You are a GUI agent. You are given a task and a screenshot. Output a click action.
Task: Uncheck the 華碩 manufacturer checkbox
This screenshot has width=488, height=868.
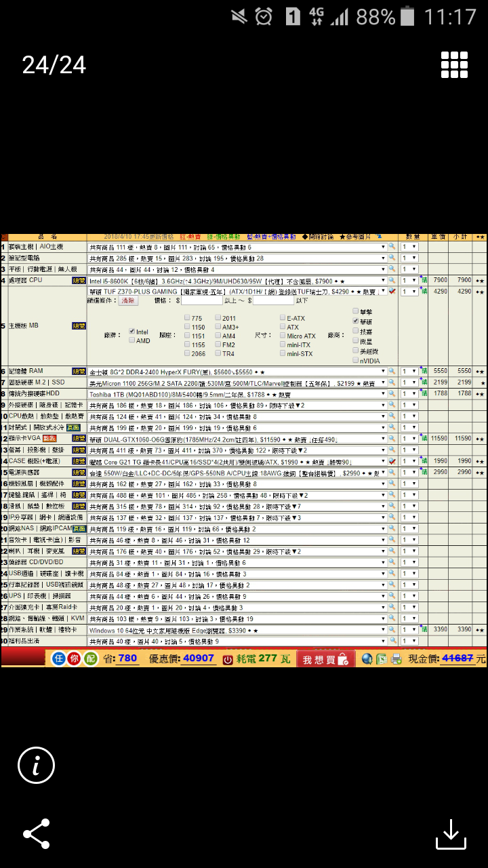[356, 321]
